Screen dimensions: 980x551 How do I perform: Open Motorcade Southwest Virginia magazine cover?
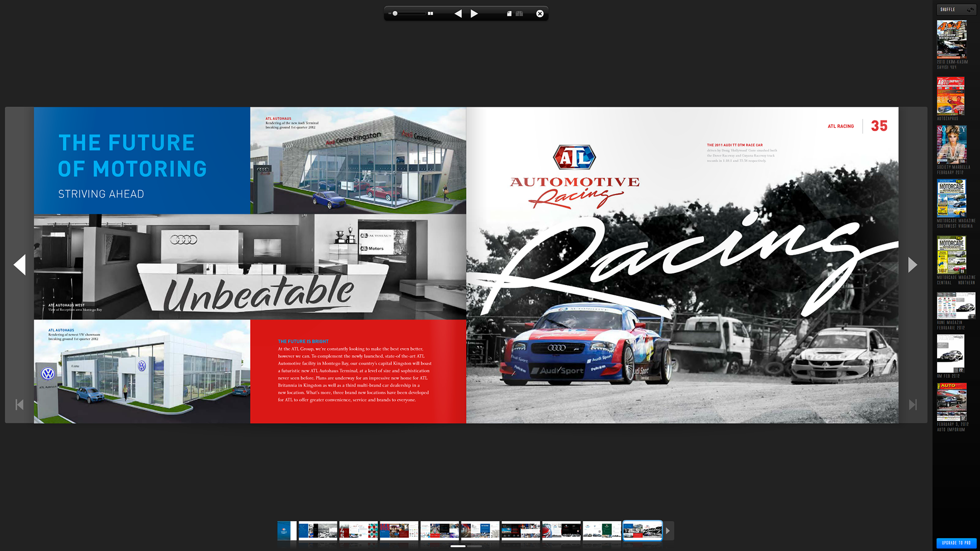click(951, 198)
